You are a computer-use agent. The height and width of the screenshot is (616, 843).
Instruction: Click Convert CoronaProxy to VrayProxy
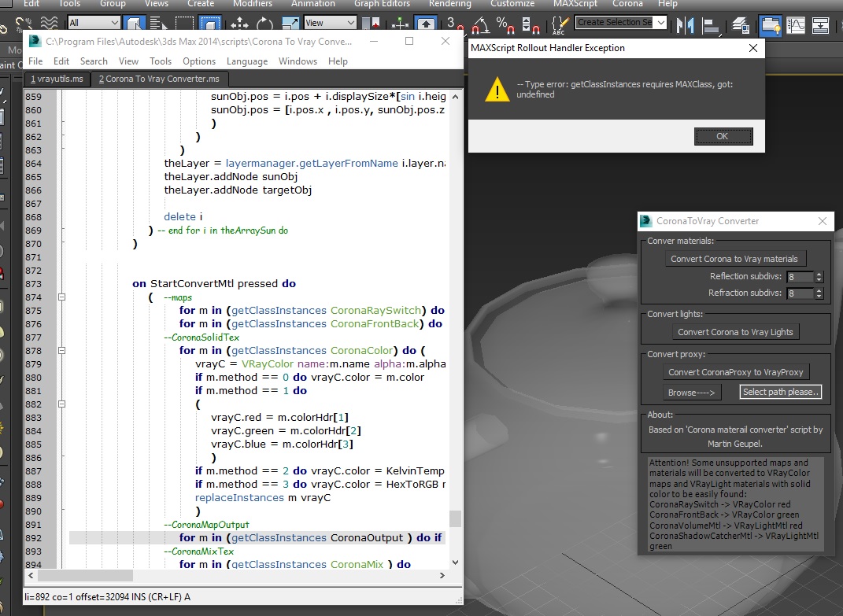tap(735, 372)
